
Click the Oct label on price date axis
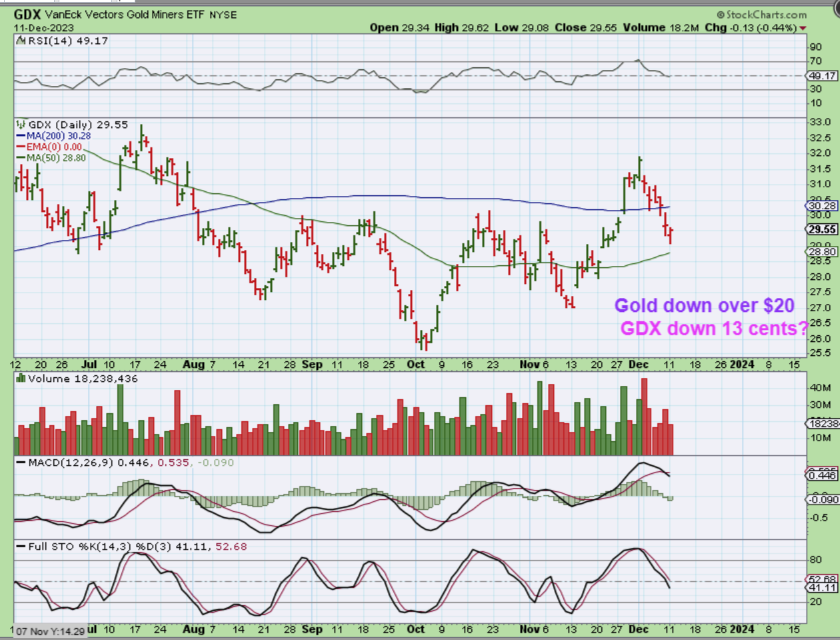pyautogui.click(x=415, y=364)
